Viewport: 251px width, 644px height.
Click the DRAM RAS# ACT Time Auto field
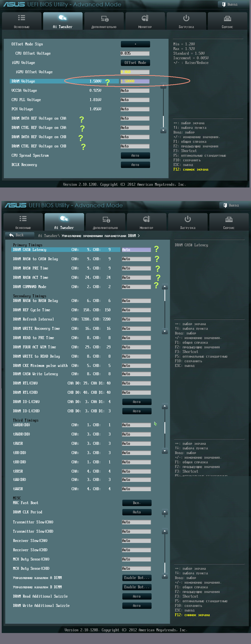pos(136,278)
